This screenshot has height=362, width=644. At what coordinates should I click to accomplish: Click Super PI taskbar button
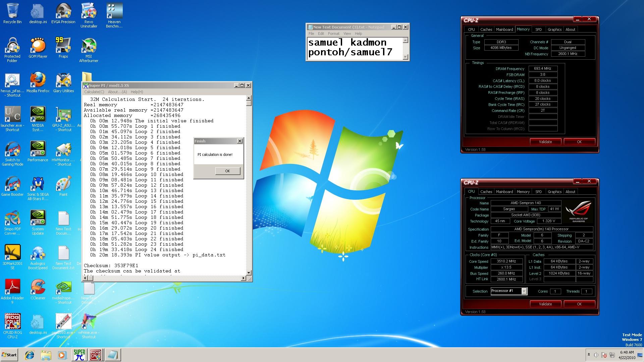pos(79,355)
